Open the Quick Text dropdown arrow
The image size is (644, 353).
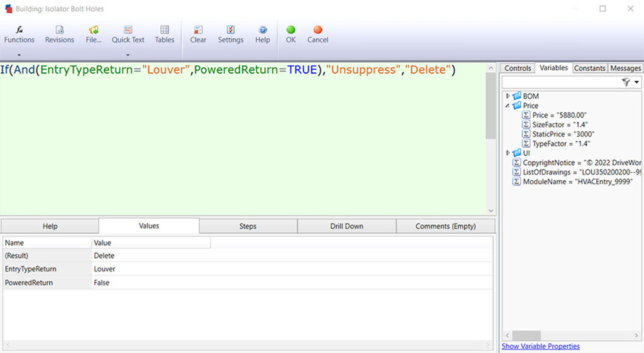[x=128, y=55]
